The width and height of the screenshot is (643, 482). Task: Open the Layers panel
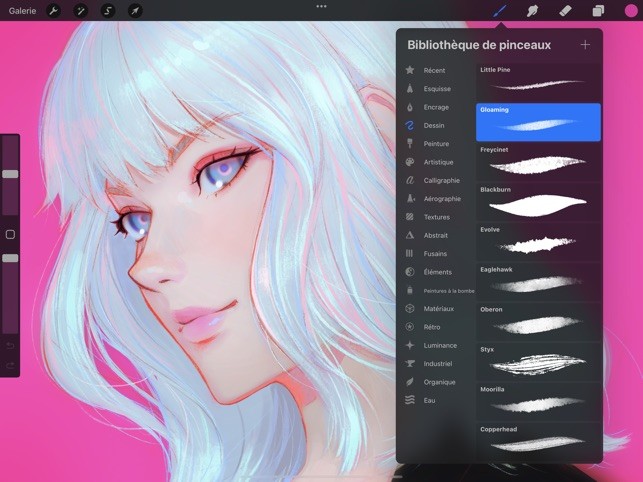click(598, 11)
